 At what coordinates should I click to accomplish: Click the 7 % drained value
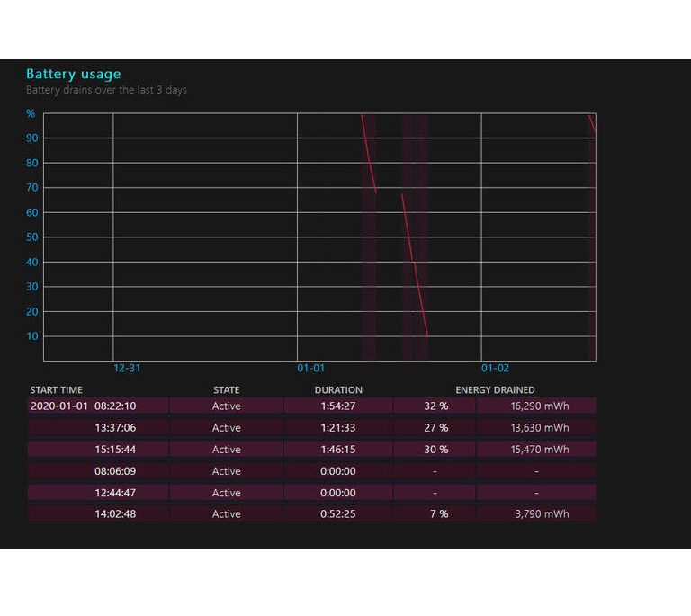439,513
